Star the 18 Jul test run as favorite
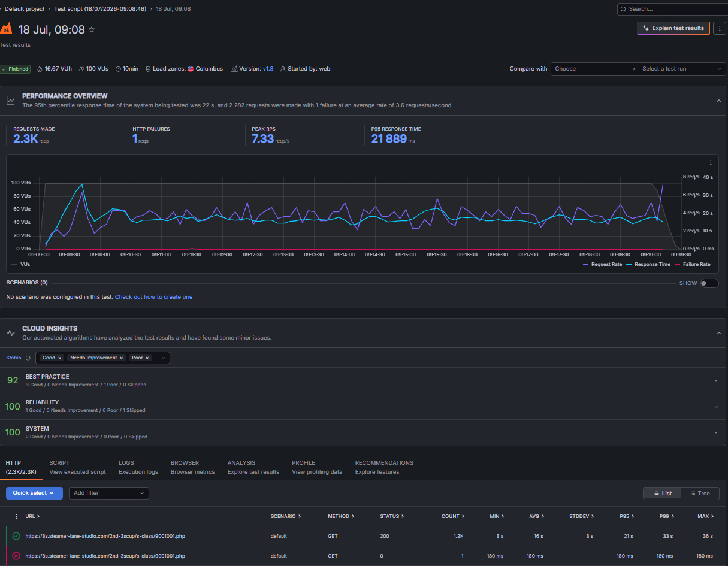The height and width of the screenshot is (566, 728). click(92, 29)
